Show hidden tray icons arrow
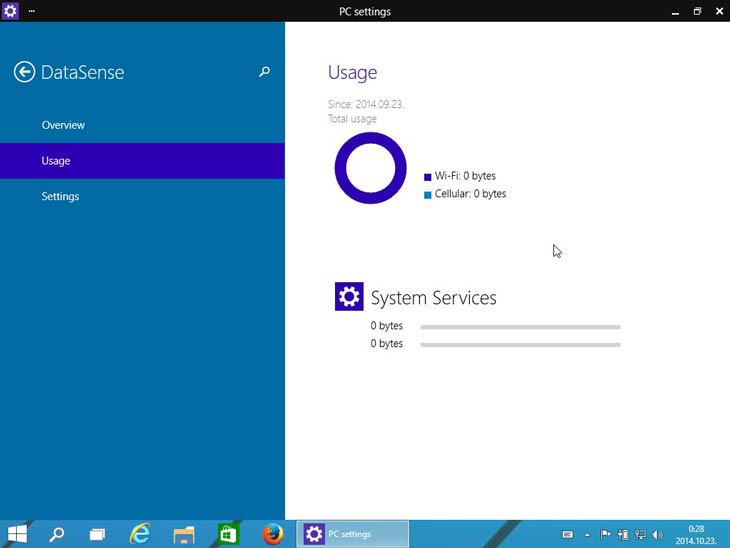Screen dimensions: 730x548 (x=587, y=535)
